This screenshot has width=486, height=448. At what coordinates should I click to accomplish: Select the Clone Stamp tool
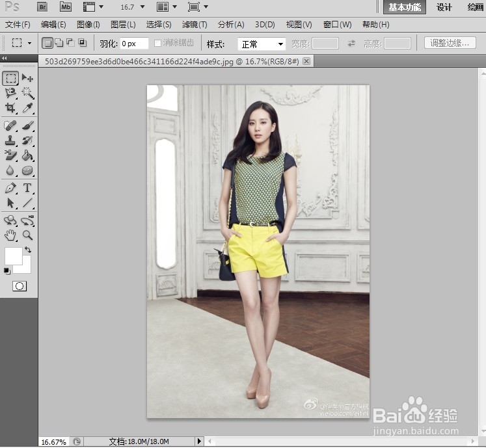10,140
